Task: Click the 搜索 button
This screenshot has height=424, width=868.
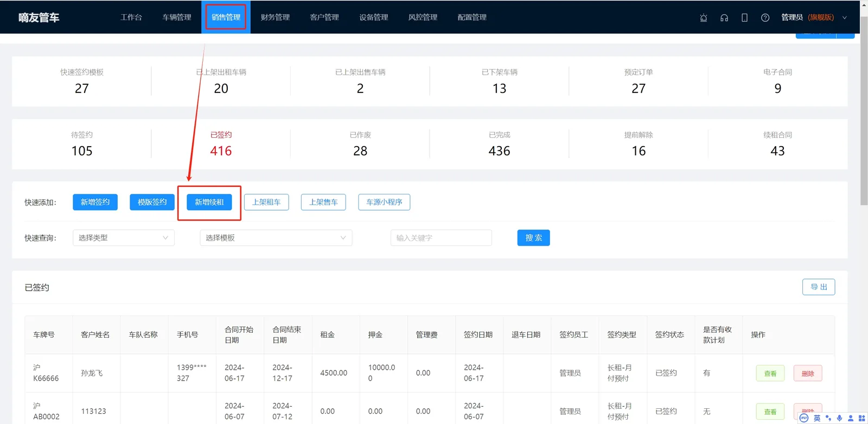Action: (534, 238)
